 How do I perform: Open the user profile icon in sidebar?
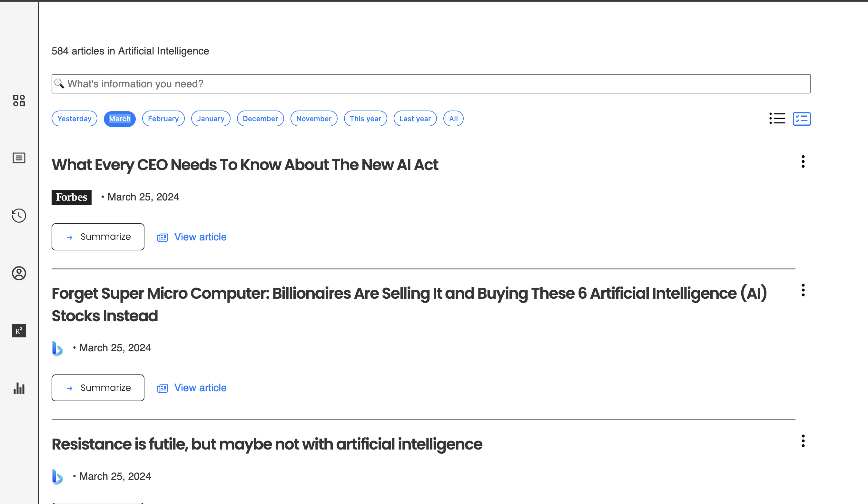click(x=19, y=273)
